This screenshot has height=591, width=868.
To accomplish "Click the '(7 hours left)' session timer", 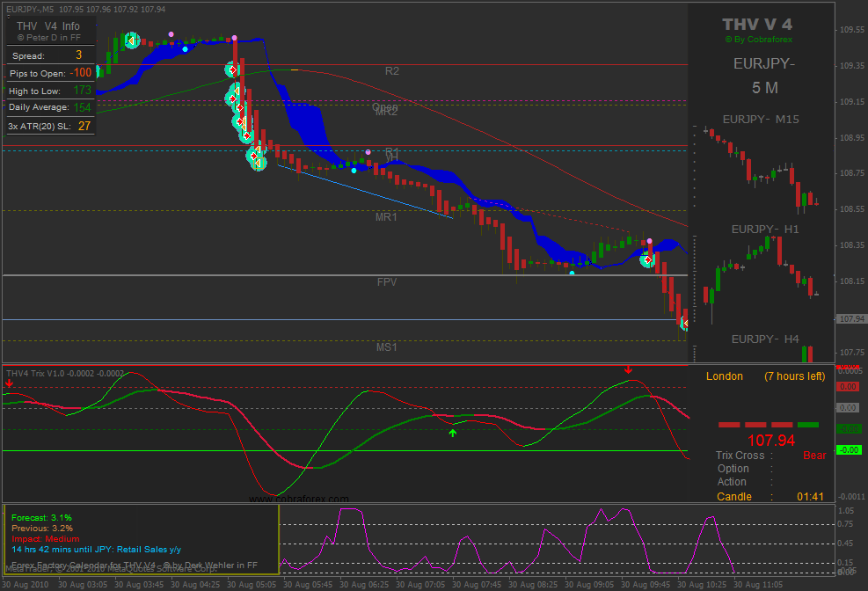I will pos(794,376).
